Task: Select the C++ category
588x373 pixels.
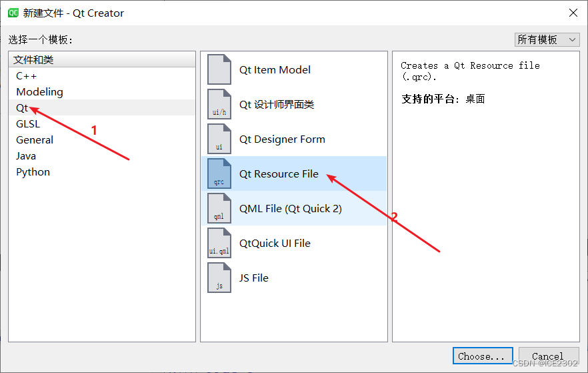Action: (x=102, y=76)
